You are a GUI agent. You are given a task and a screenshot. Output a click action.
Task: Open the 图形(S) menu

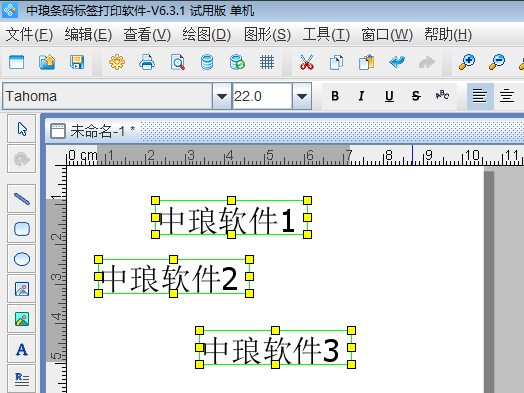click(x=267, y=35)
